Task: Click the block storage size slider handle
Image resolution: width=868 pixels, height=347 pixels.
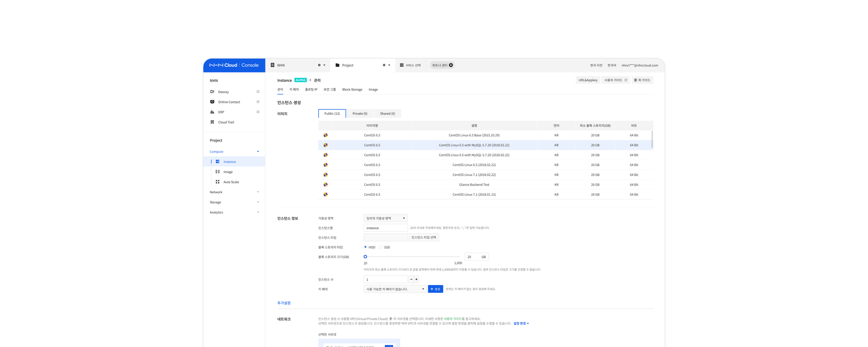Action: point(365,257)
